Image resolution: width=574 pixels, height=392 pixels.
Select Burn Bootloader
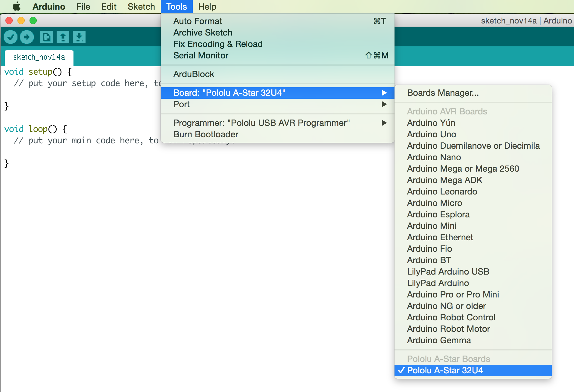click(278, 134)
